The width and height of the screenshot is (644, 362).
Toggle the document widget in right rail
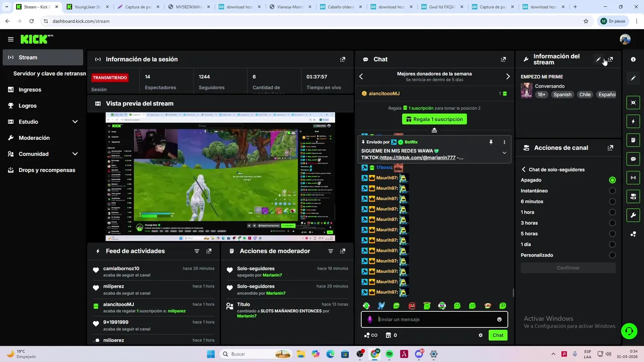[633, 140]
